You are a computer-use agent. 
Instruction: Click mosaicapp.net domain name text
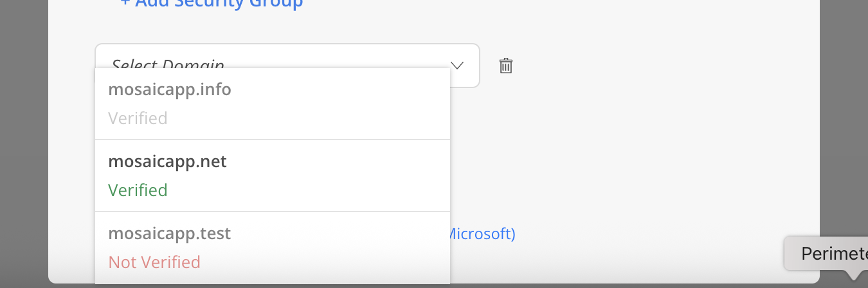pyautogui.click(x=167, y=162)
